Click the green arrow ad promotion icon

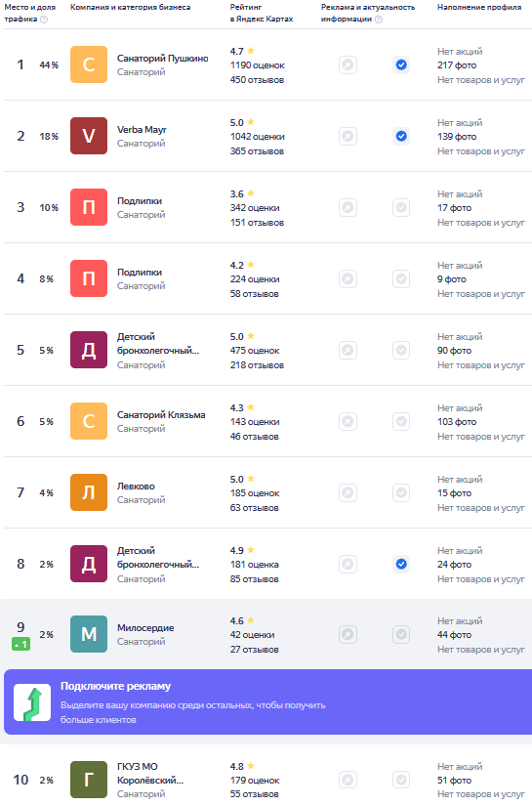pyautogui.click(x=32, y=702)
